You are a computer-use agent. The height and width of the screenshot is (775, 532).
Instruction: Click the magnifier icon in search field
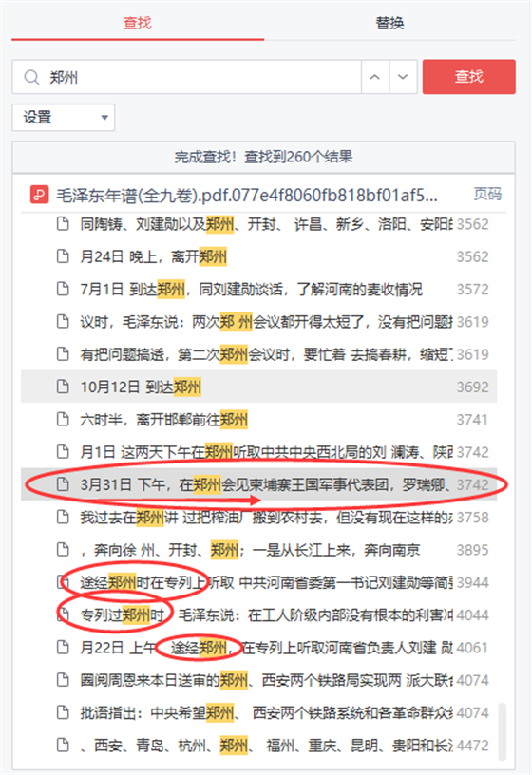coord(32,78)
